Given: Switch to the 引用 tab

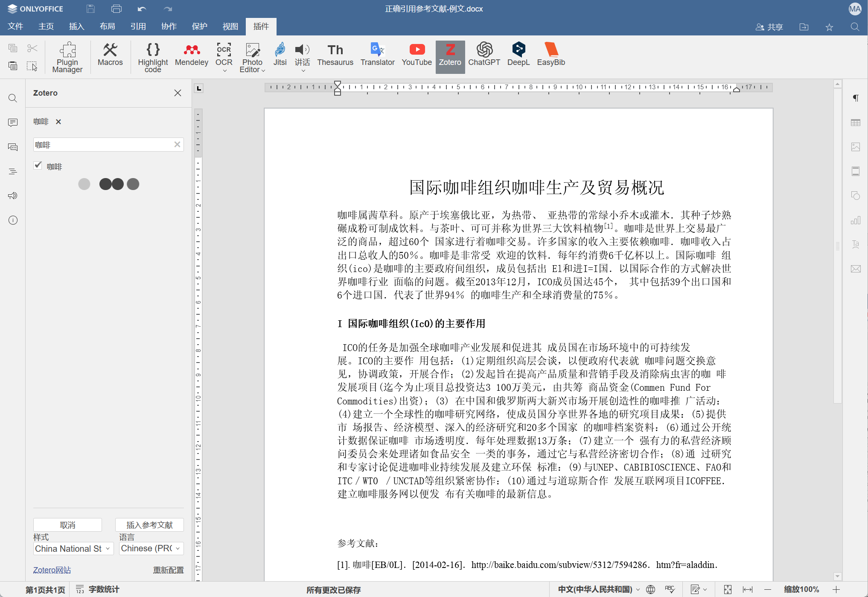Looking at the screenshot, I should pos(138,26).
